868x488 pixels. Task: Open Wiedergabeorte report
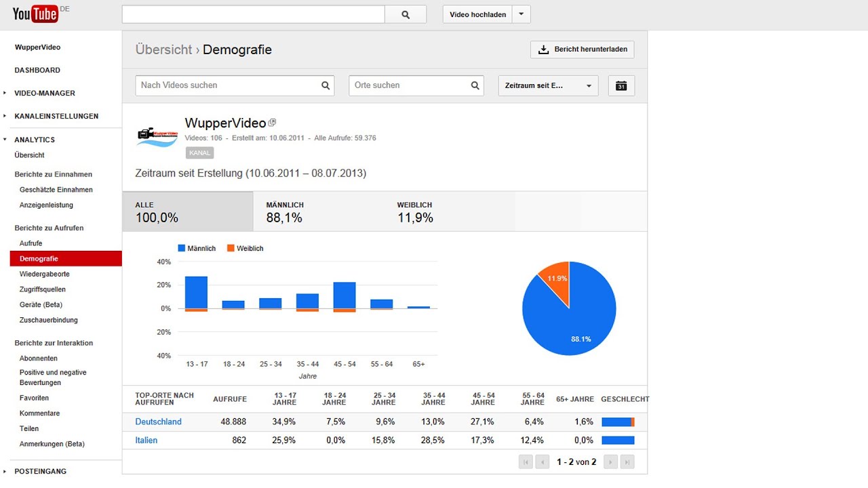point(45,274)
